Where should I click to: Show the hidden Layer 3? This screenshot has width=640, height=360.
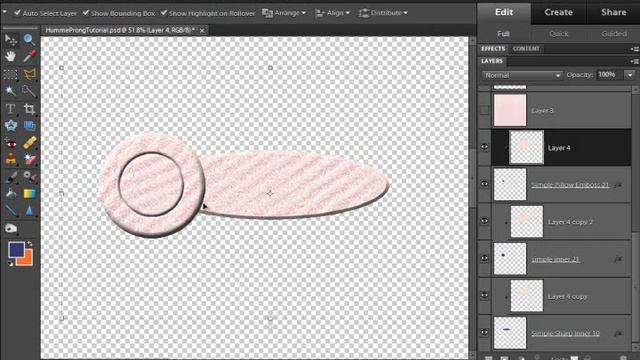pos(484,110)
